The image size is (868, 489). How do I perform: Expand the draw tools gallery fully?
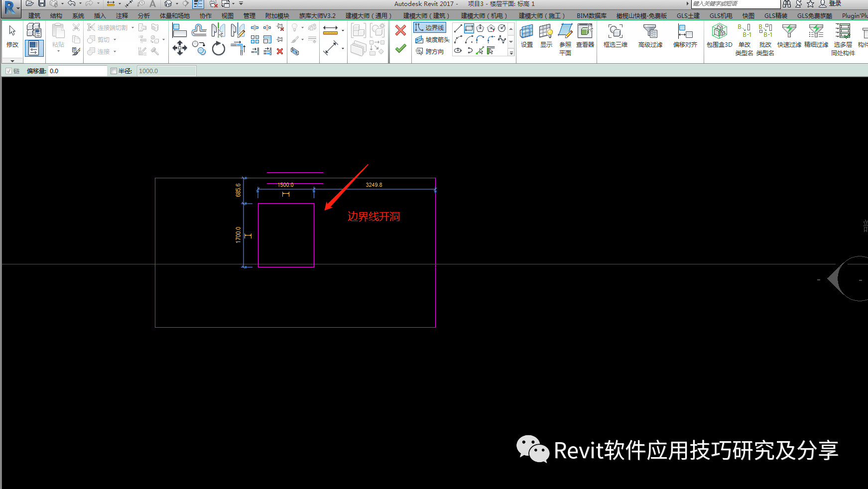[x=511, y=53]
